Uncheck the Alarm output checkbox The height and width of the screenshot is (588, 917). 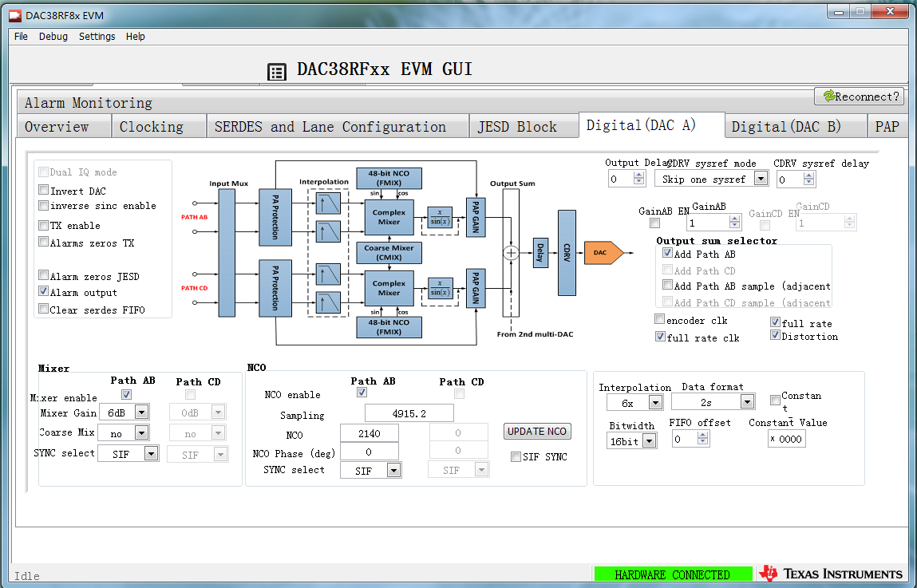43,291
